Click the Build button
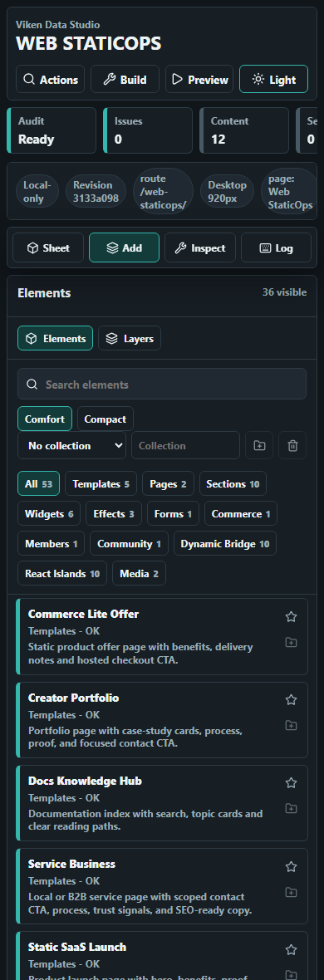Image resolution: width=324 pixels, height=980 pixels. [125, 80]
